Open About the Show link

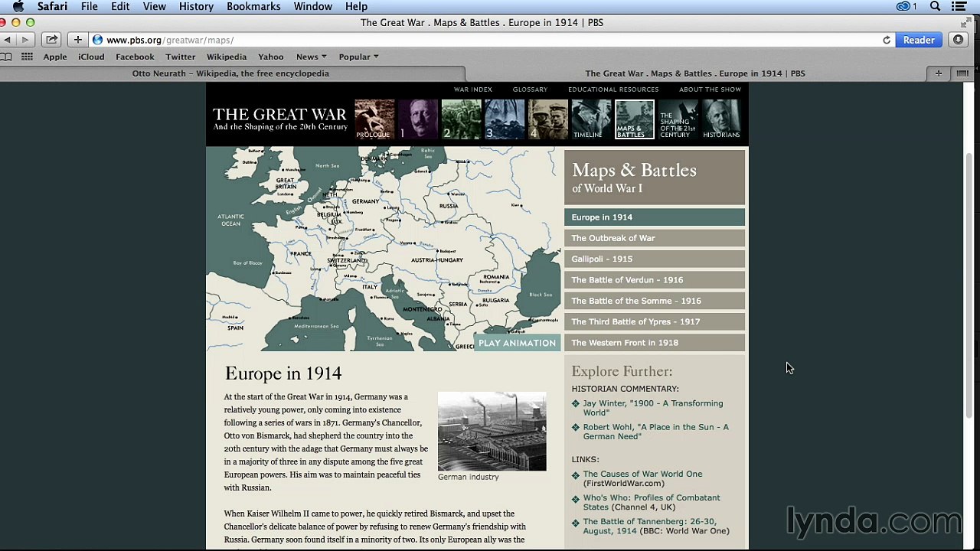710,90
